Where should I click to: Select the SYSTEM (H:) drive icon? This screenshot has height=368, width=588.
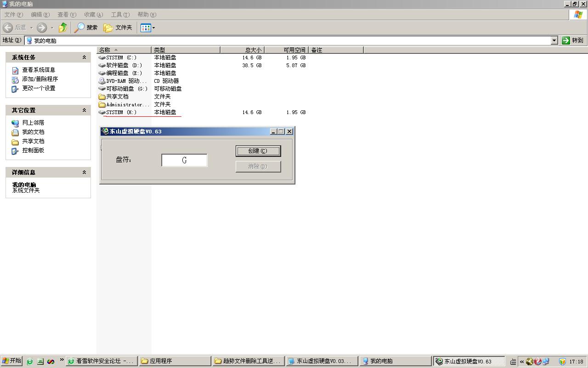102,112
